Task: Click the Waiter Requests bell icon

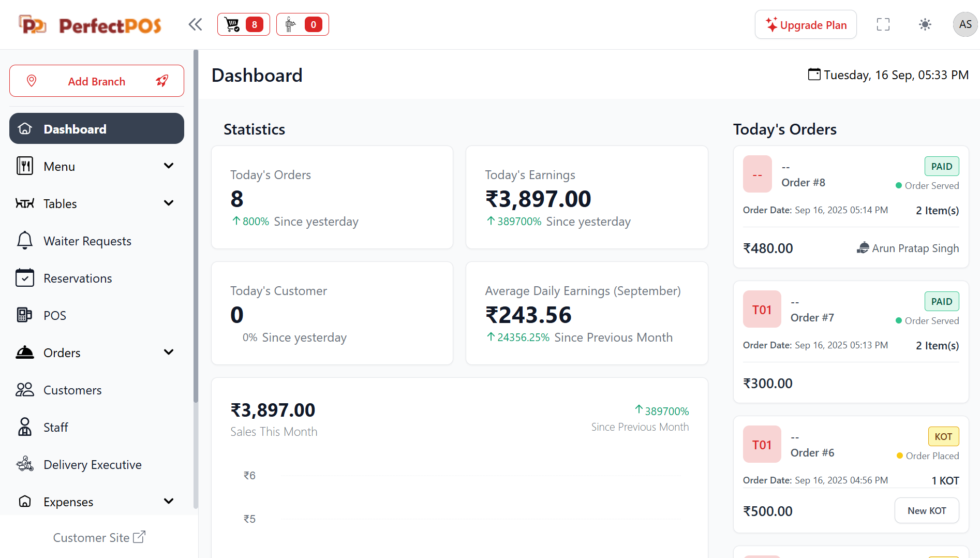Action: (x=24, y=241)
